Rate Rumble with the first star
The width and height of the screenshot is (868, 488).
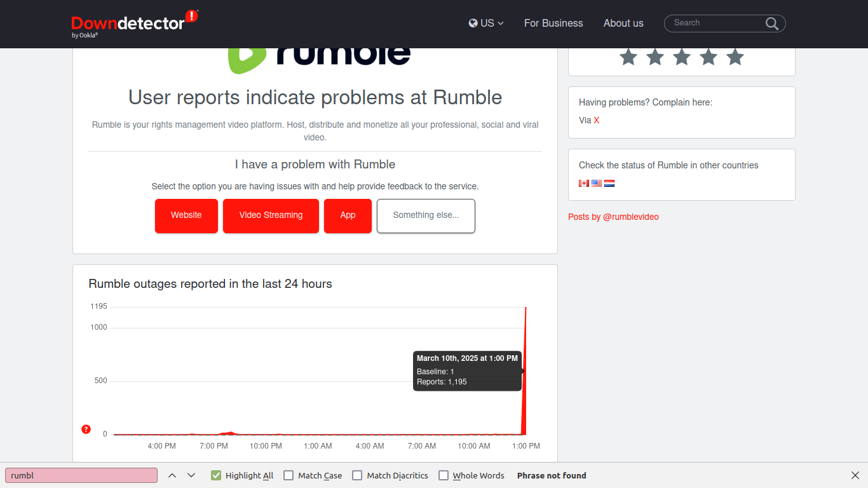628,57
